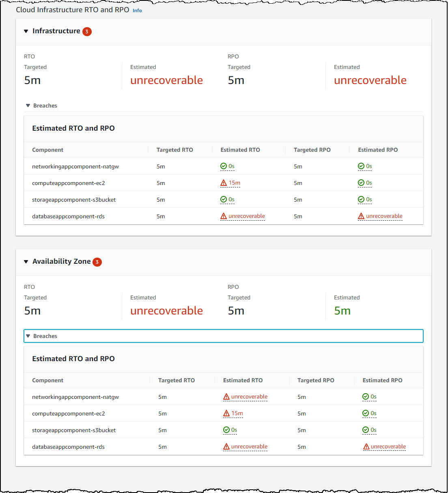Click the green check beside s3bucket 0s in Availability Zone table
448x493 pixels.
(x=226, y=430)
